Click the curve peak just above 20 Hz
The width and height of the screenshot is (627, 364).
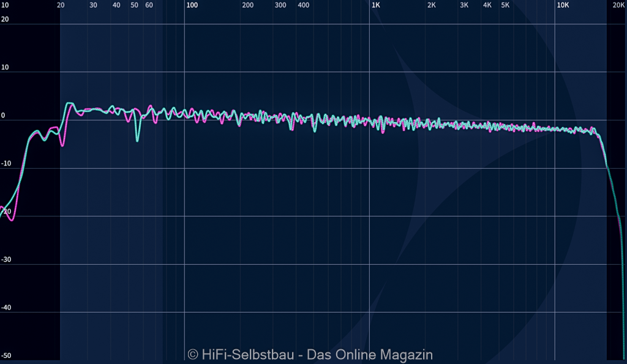point(69,103)
